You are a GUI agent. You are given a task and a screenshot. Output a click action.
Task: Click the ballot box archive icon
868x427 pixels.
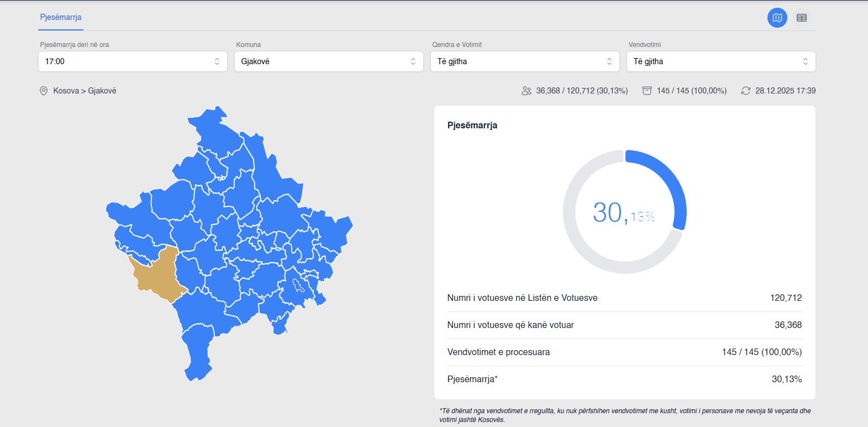click(x=647, y=91)
